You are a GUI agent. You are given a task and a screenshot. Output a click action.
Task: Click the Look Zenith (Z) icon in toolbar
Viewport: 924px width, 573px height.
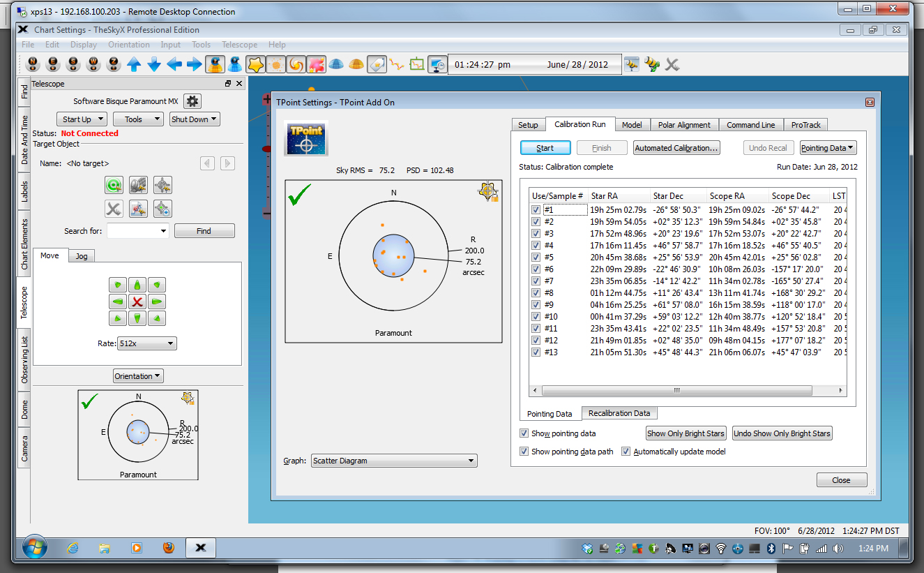[x=114, y=64]
